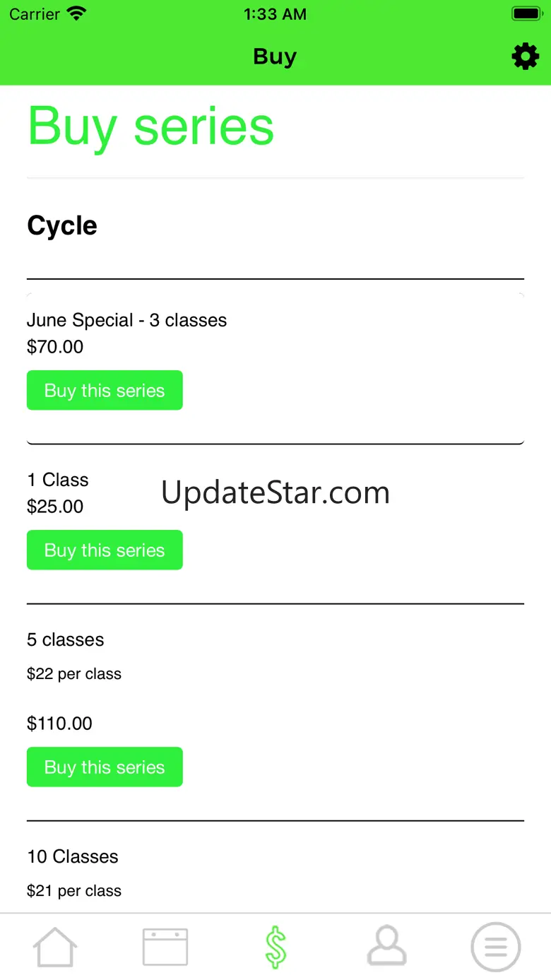Purchase the 5 classes series

click(x=105, y=767)
